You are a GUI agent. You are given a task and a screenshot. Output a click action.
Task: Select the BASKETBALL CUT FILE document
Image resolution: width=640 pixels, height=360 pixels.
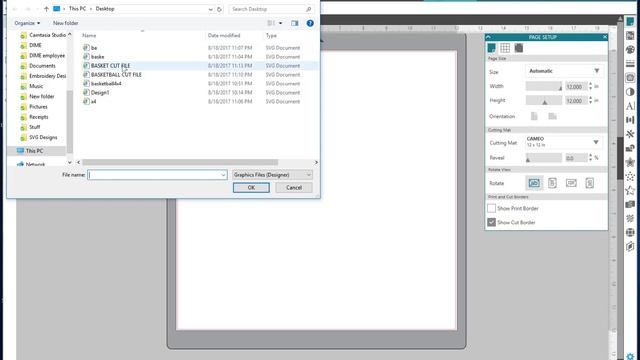pos(116,75)
